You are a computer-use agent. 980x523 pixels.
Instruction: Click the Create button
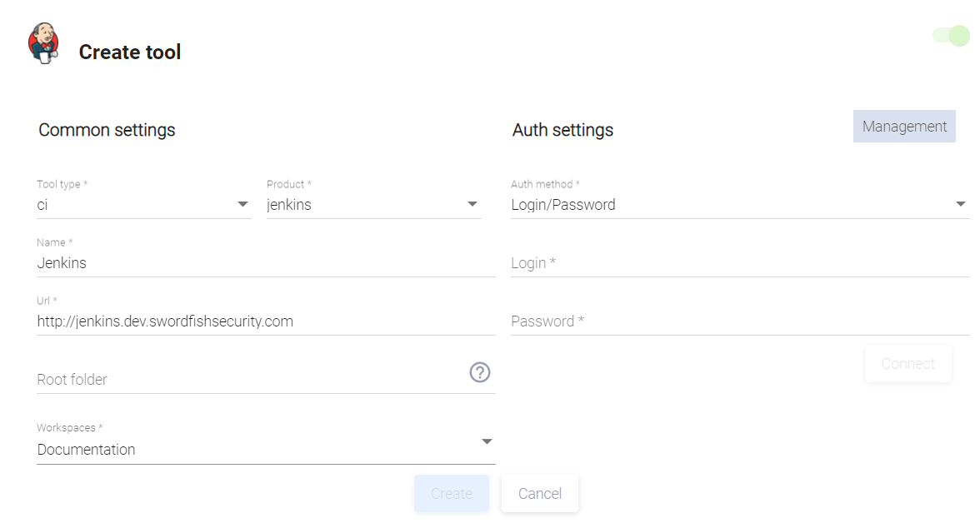click(452, 494)
